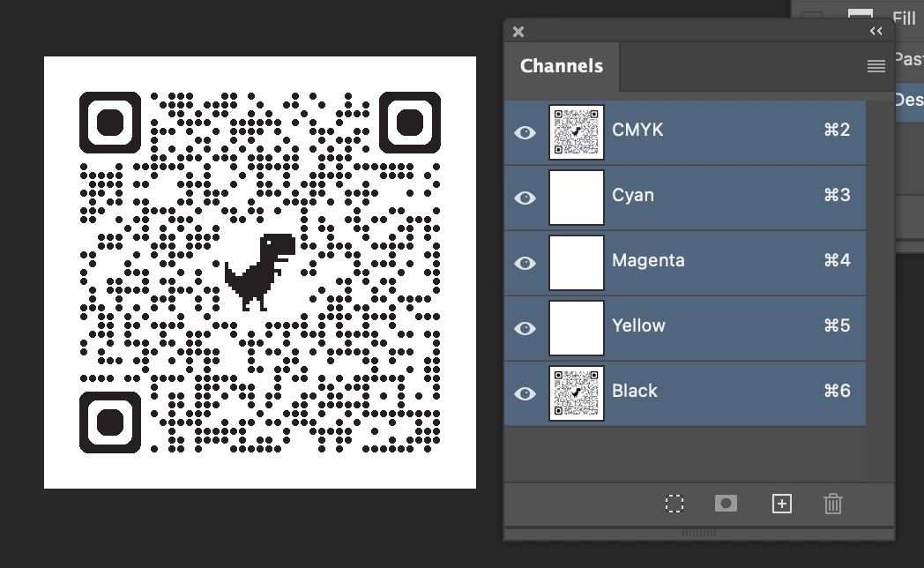Screen dimensions: 924x568
Task: Toggle the Yellow channel visibility eye
Action: coord(525,328)
